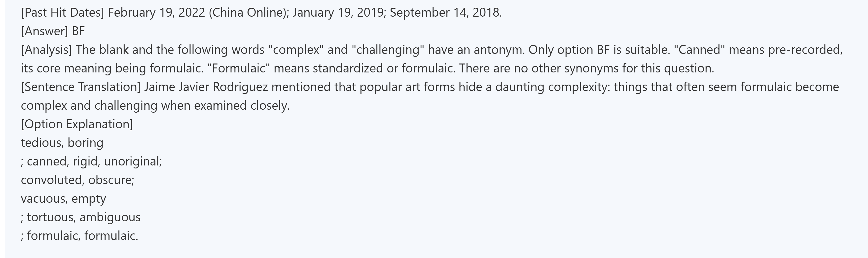Click the [Past Hit Dates] label
The height and width of the screenshot is (258, 868).
pos(62,12)
